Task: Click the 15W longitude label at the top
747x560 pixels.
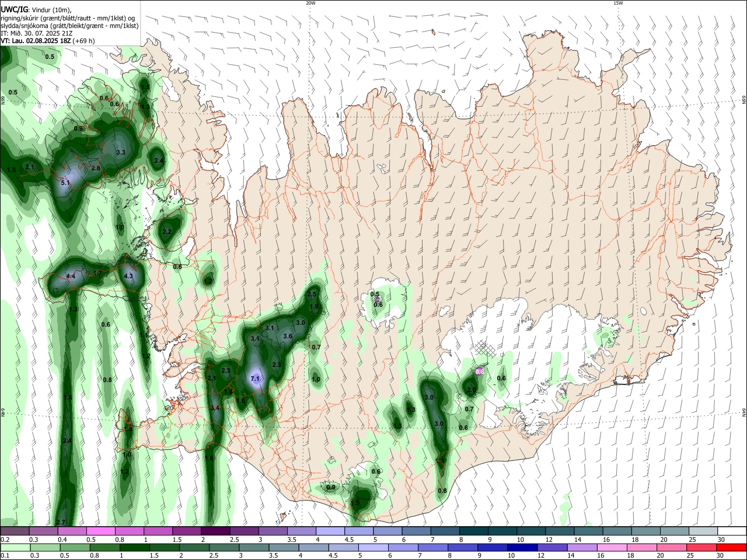Action: click(x=618, y=3)
